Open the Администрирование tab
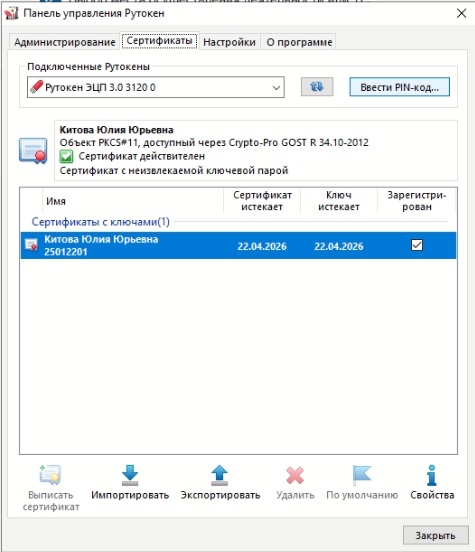This screenshot has height=552, width=475. 64,42
